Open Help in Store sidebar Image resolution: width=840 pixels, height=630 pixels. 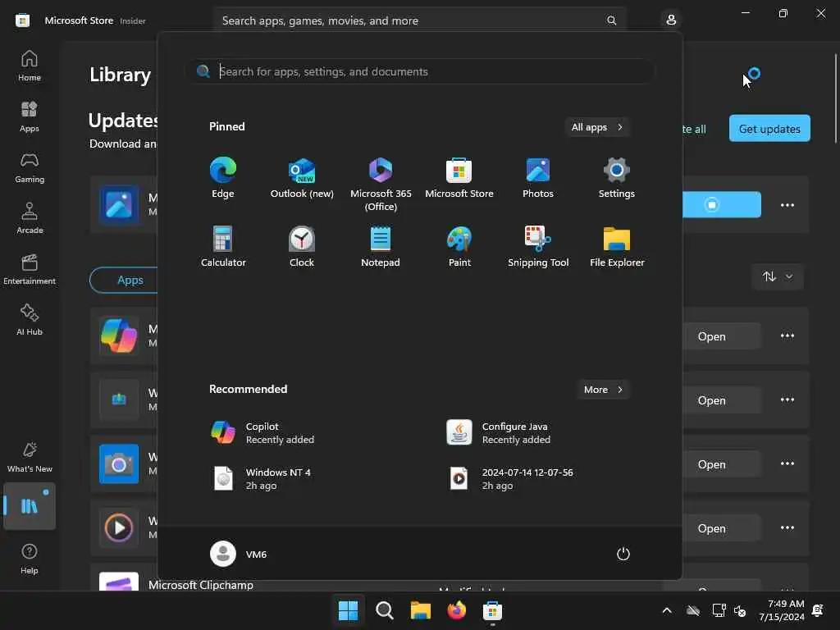click(30, 559)
